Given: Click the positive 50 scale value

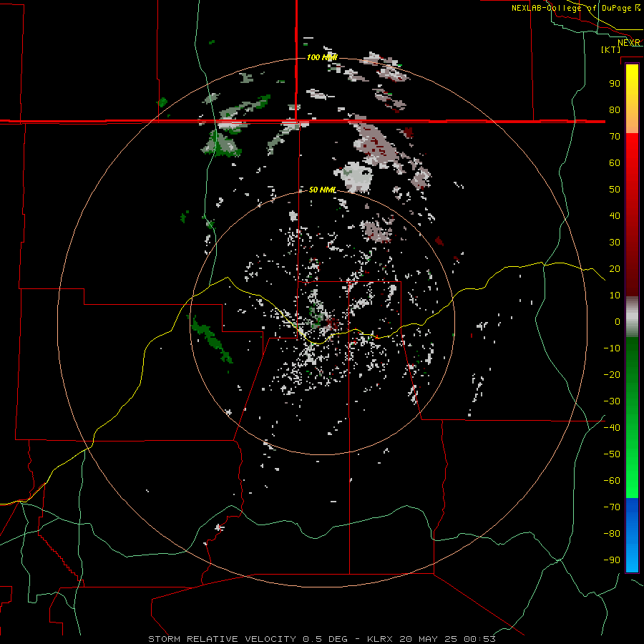Looking at the screenshot, I should pos(615,190).
